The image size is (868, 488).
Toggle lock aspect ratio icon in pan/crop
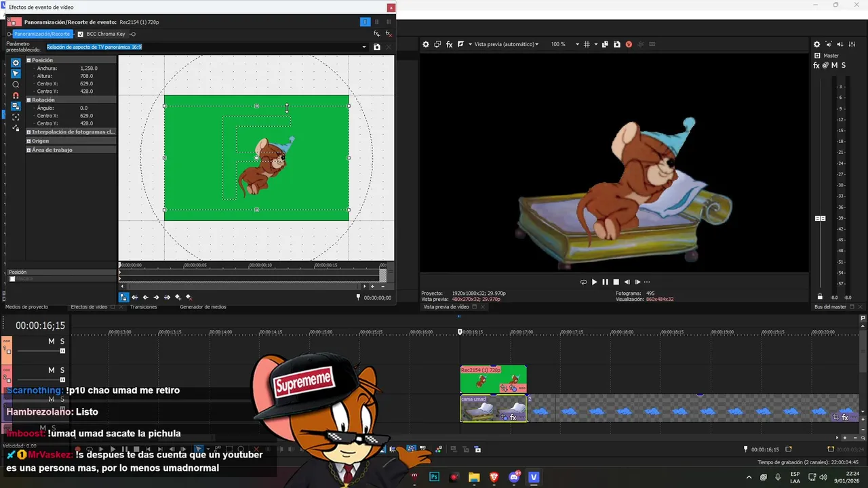pos(16,106)
